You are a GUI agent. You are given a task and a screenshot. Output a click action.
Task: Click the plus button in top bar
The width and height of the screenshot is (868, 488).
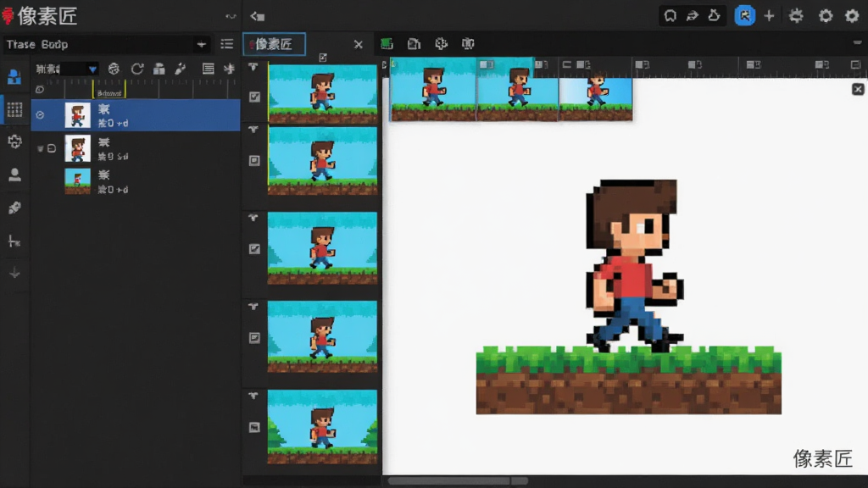pos(769,15)
